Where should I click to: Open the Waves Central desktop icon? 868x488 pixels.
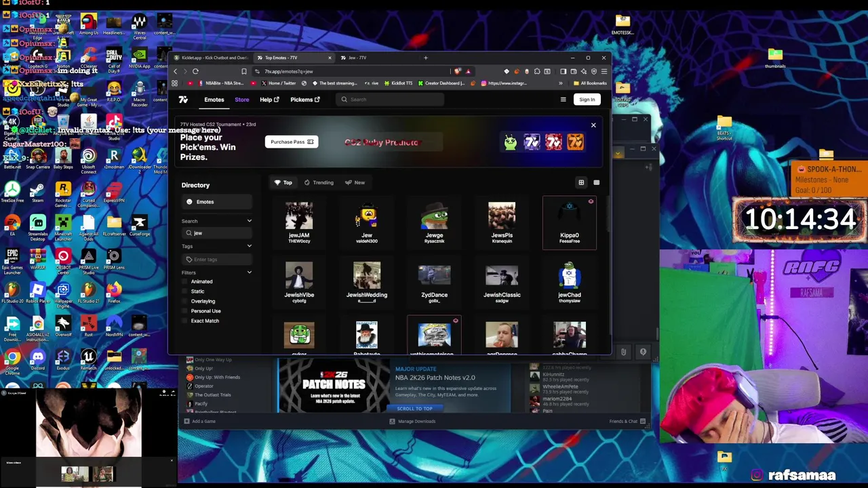(x=140, y=26)
